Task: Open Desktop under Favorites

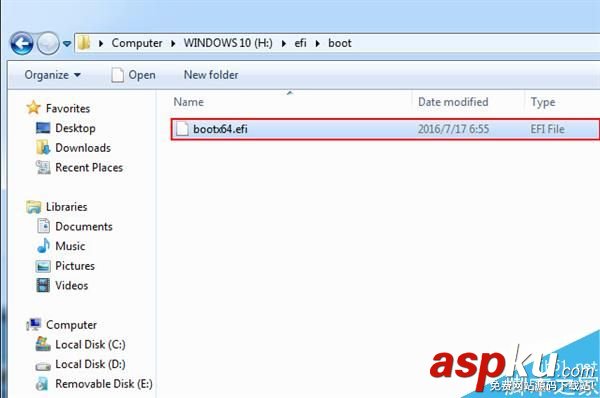Action: coord(75,128)
